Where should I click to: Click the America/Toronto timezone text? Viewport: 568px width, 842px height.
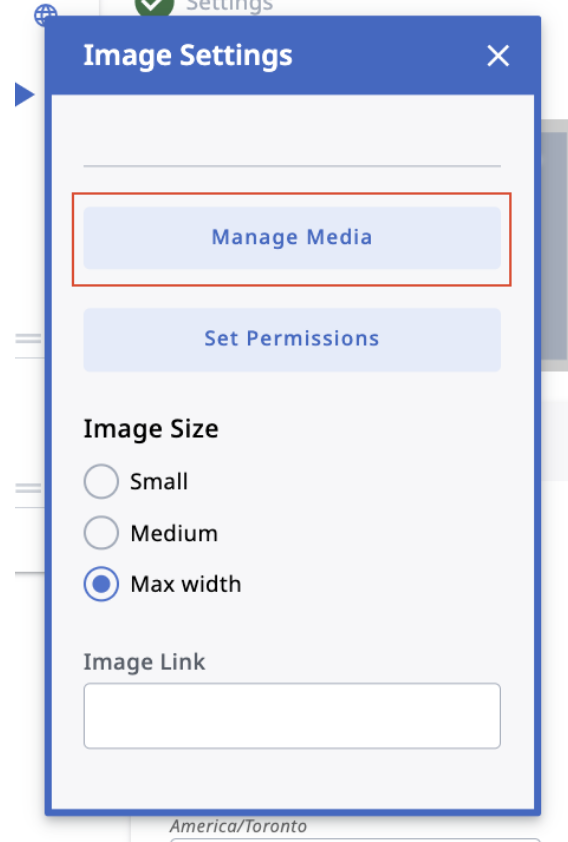(x=238, y=826)
